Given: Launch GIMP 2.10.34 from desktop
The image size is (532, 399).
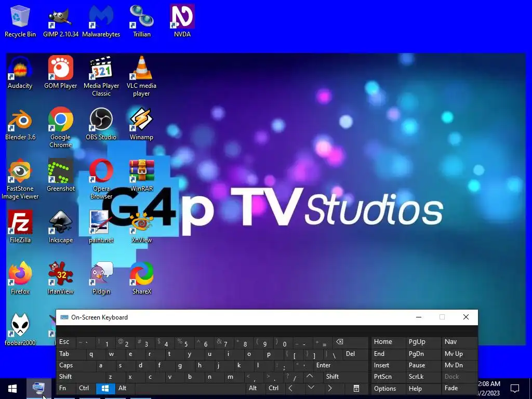Looking at the screenshot, I should 61,21.
